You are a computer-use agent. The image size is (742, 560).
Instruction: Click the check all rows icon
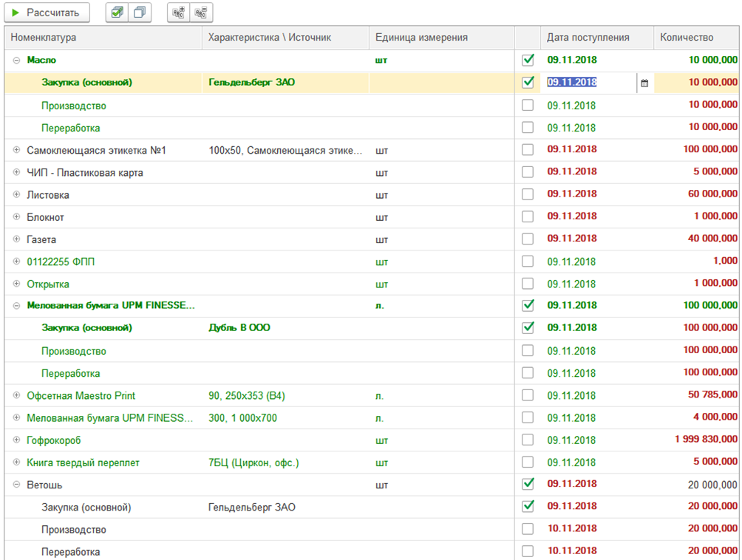pos(117,13)
